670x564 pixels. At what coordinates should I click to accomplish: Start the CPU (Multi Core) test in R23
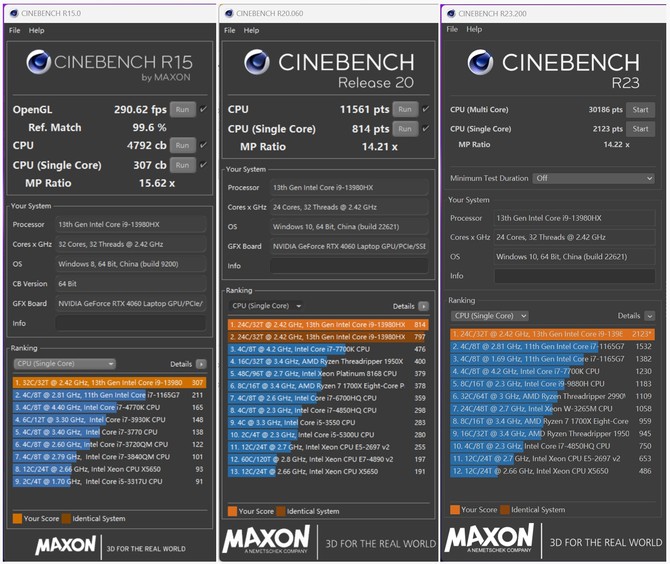[640, 109]
